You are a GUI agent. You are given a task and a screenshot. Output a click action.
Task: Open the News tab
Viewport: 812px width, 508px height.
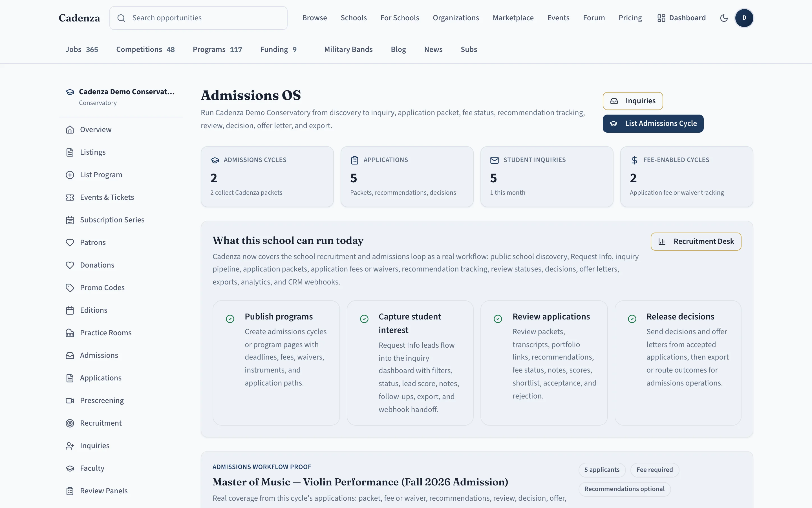pyautogui.click(x=433, y=49)
